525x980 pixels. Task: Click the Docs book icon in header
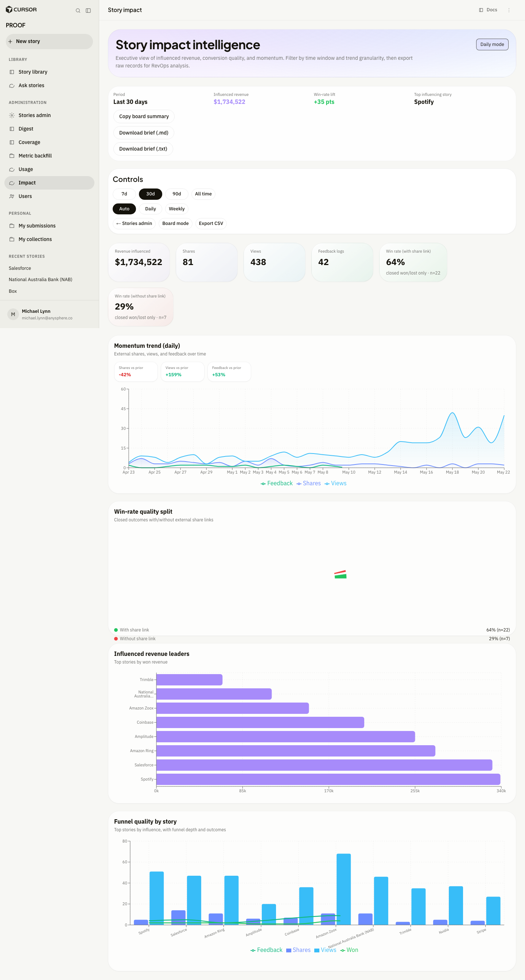[481, 10]
